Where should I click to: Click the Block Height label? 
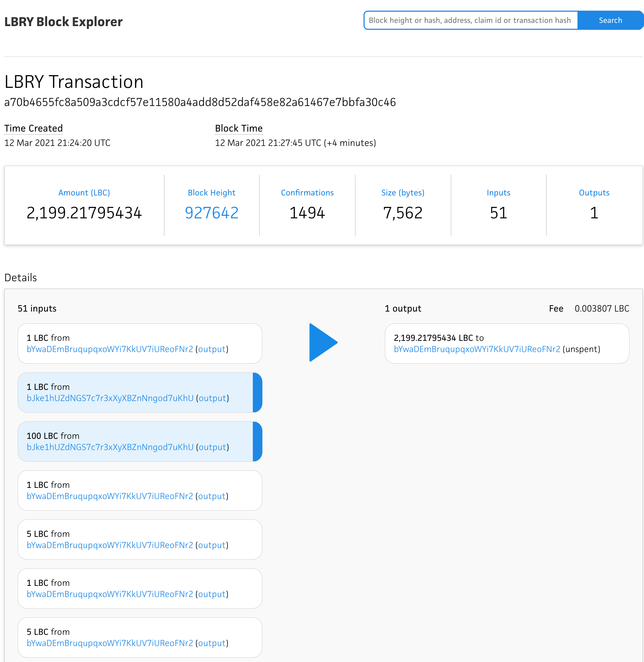click(x=212, y=193)
